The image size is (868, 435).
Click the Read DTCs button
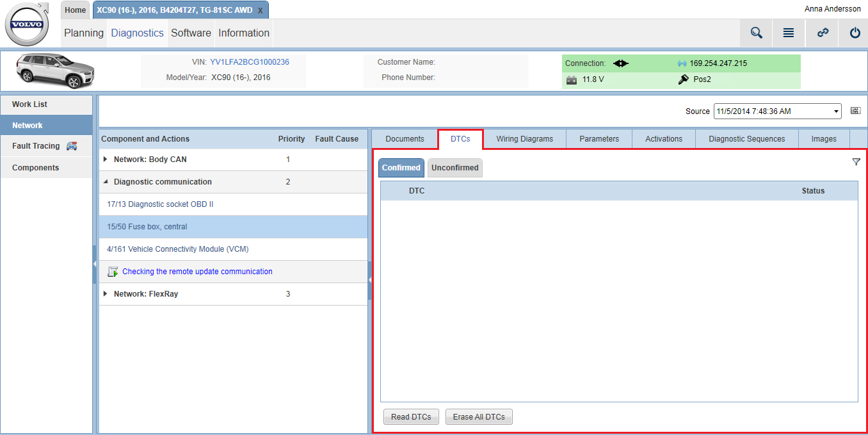pyautogui.click(x=412, y=417)
